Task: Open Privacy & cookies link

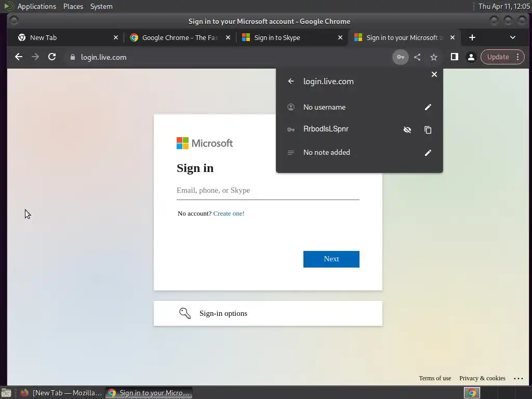Action: (x=482, y=378)
